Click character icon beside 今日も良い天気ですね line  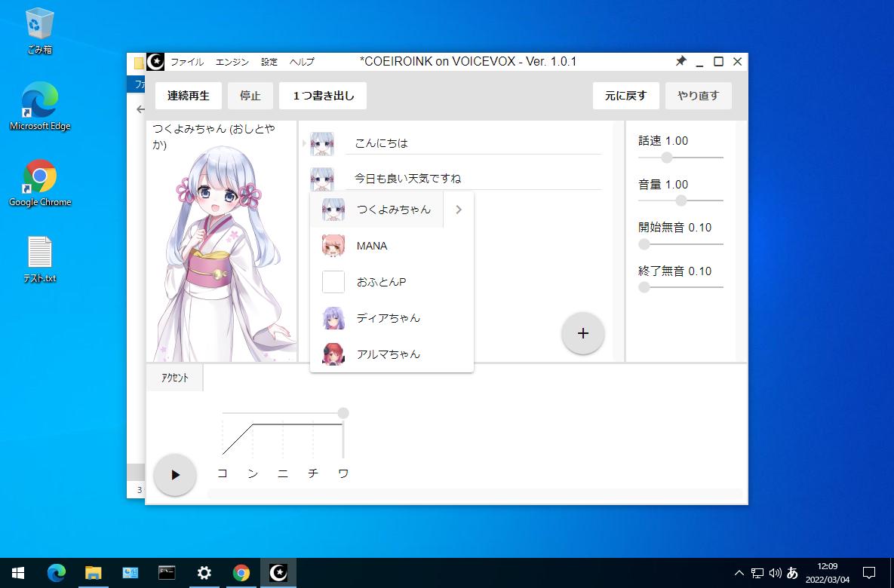[322, 179]
